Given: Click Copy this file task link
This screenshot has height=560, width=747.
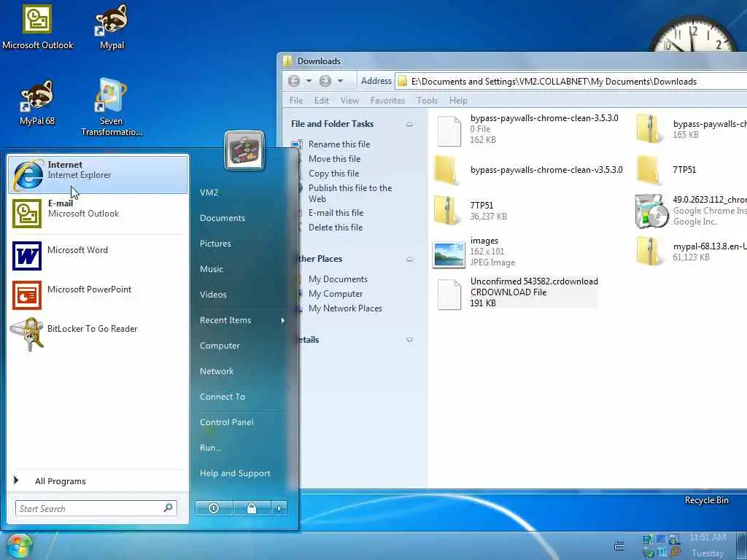Looking at the screenshot, I should tap(333, 174).
